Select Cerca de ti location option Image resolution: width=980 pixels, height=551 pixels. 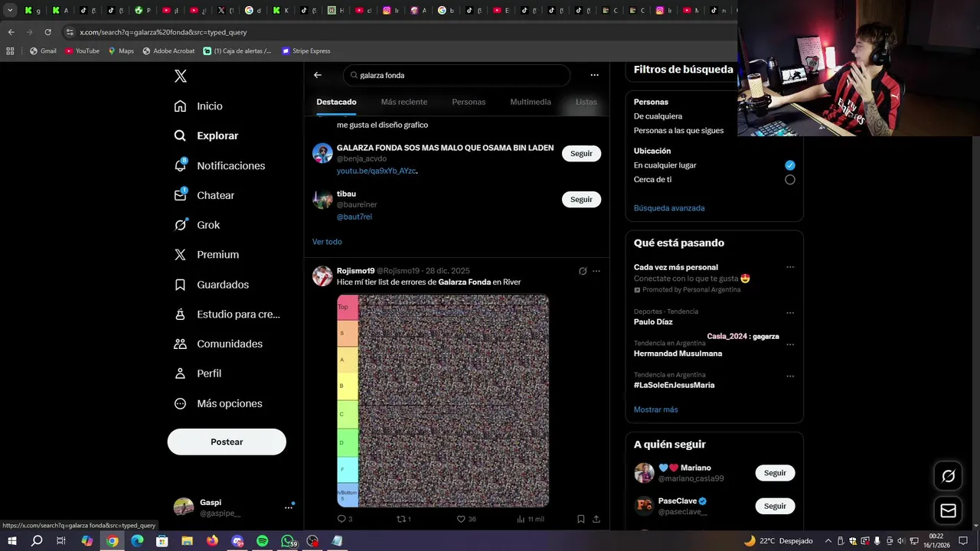pos(790,180)
